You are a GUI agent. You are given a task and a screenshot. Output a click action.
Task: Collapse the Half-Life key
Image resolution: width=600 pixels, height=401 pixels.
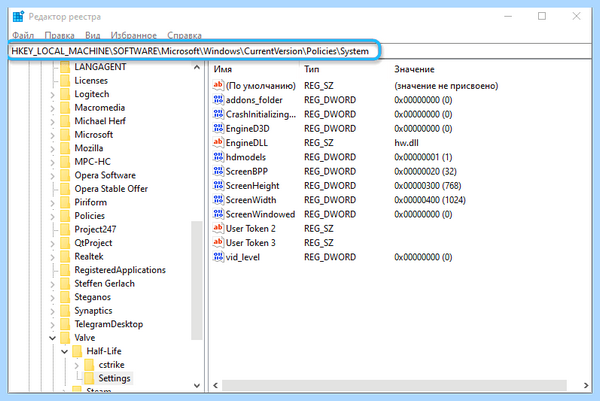coord(64,351)
